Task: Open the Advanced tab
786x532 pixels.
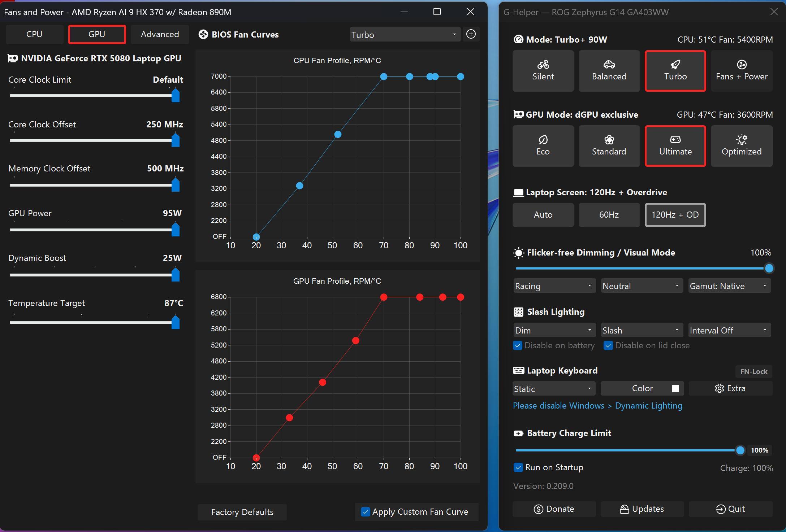Action: pos(160,34)
